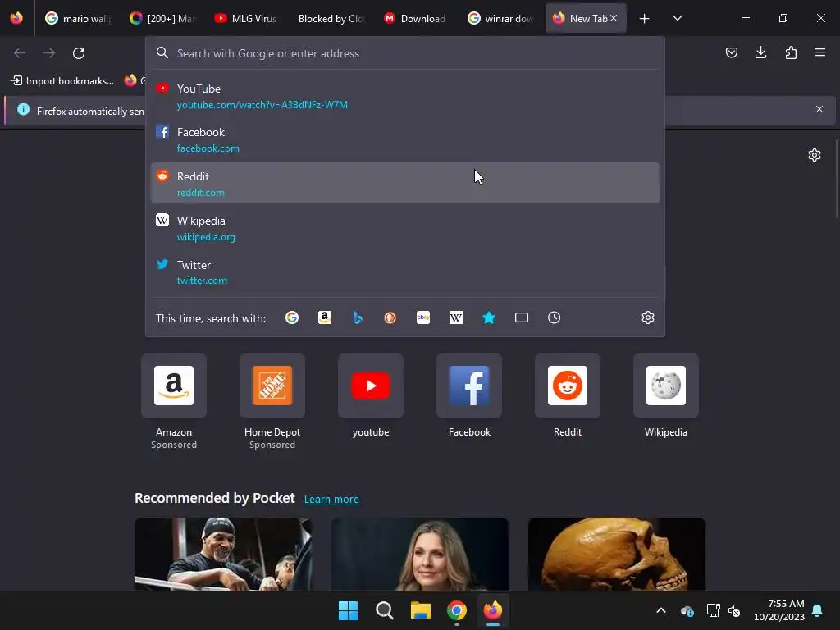
Task: Open Import bookmarks toolbar button
Action: tap(62, 81)
